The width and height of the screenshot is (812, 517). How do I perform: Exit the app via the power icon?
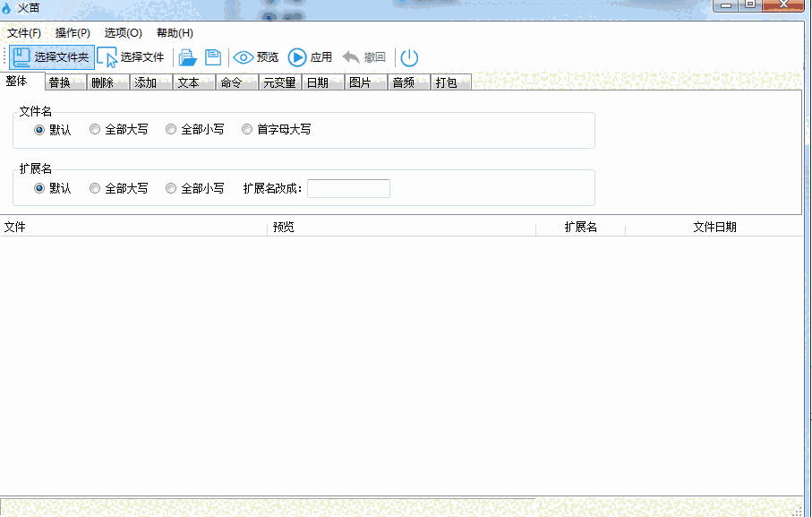click(409, 56)
